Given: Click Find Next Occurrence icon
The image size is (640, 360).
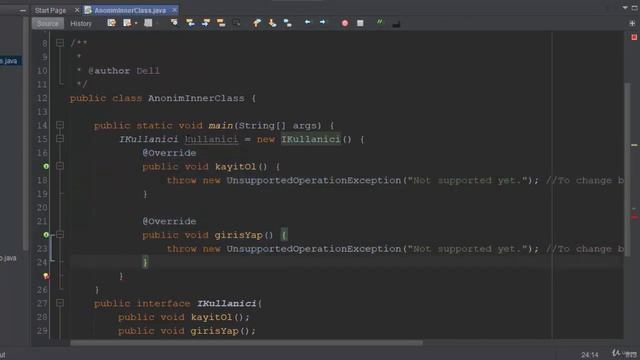Looking at the screenshot, I should click(206, 23).
